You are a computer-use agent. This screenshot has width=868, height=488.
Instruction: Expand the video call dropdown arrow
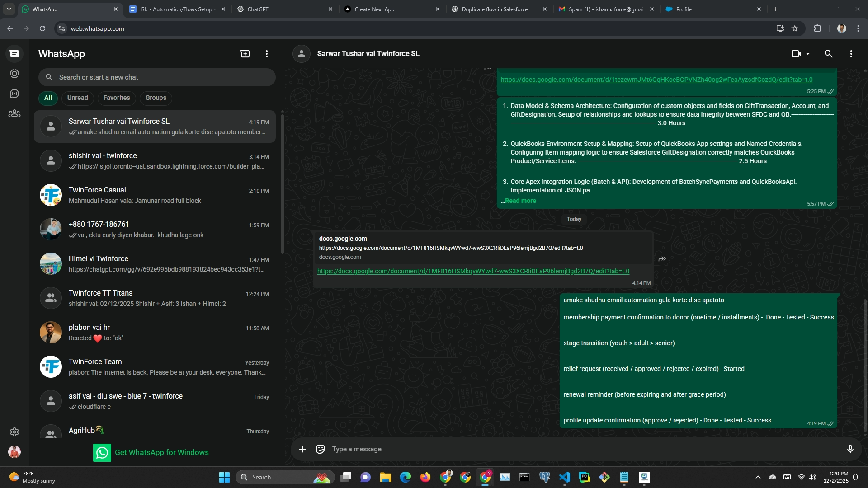(808, 54)
